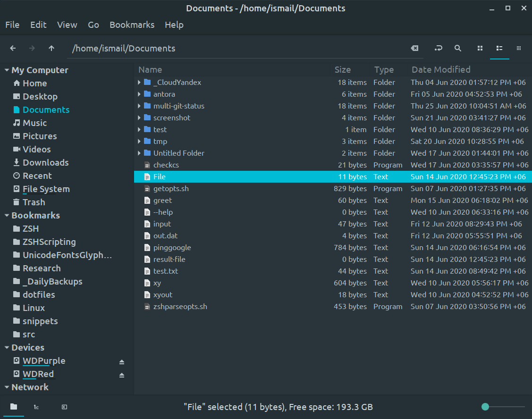Adjust the zoom slider
This screenshot has height=419, width=532.
click(x=485, y=406)
